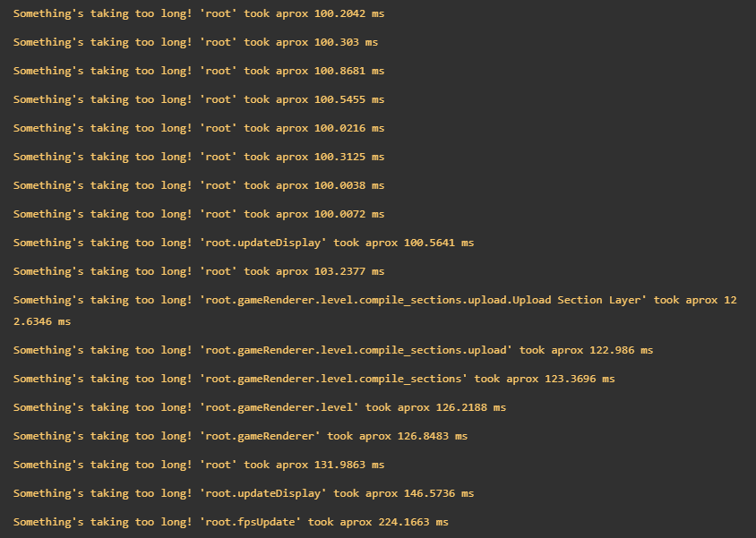Select the warning reporting 100.0072 ms
Viewport: 756px width, 538px height.
point(198,214)
